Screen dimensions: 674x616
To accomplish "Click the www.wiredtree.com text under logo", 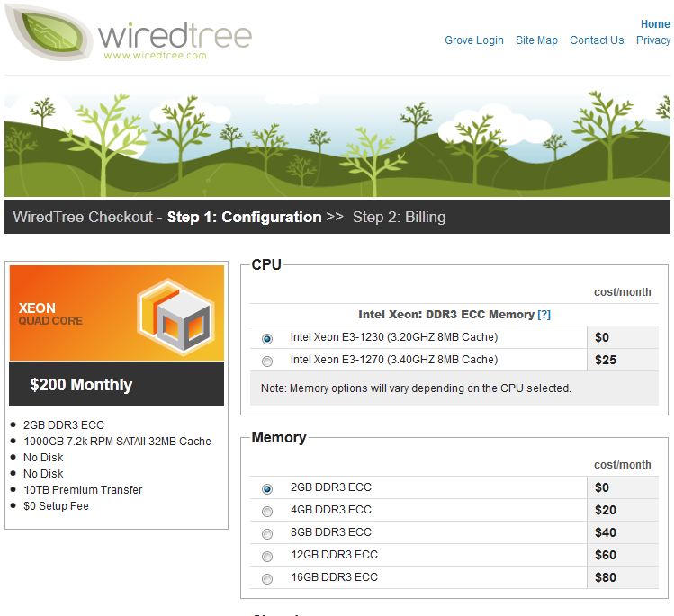I will 155,56.
